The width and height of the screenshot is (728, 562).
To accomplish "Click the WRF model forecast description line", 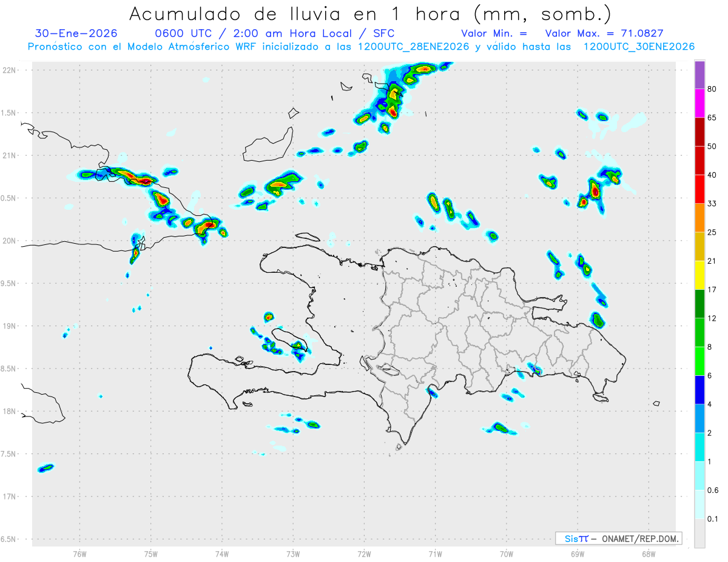I will (361, 47).
